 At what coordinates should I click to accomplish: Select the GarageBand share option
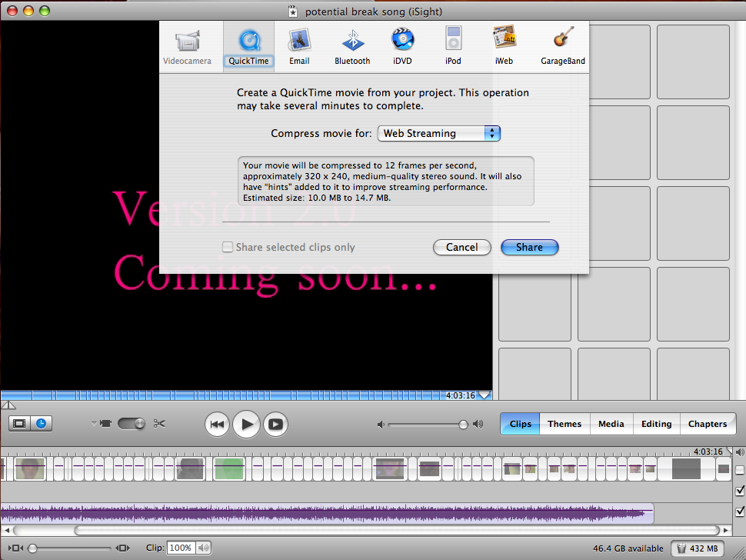[563, 47]
